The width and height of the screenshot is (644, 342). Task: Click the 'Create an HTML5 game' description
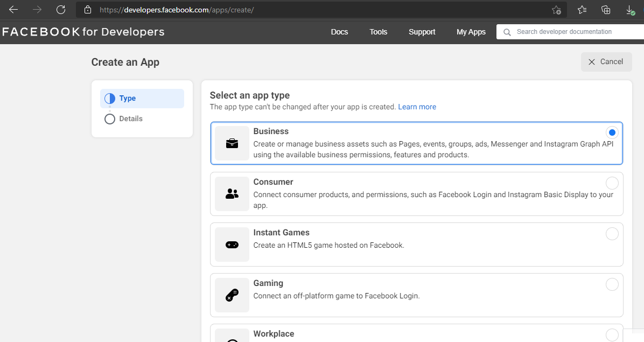coord(328,245)
